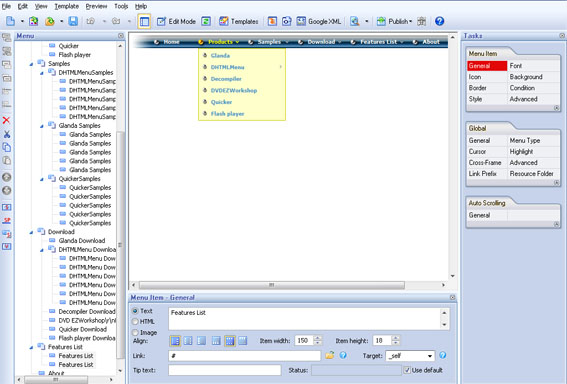Click the scissors cut icon in sidebar
Screen dimensions: 567x384
click(x=7, y=134)
